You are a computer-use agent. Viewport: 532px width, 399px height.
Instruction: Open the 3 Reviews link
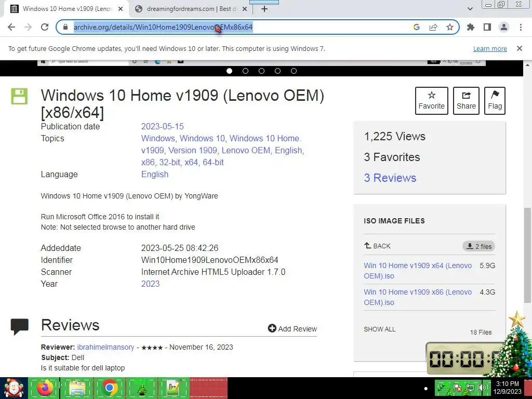pos(390,178)
